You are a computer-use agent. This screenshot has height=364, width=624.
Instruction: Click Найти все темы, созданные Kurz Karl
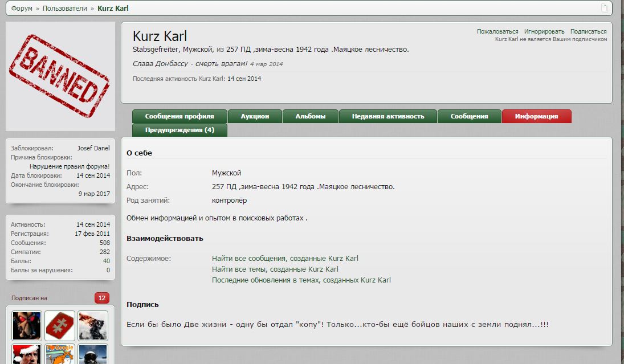[x=275, y=269]
